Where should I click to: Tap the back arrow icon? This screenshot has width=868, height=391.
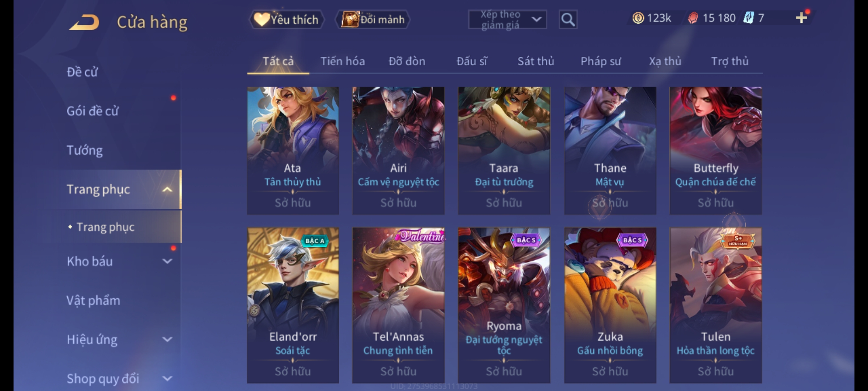[84, 22]
